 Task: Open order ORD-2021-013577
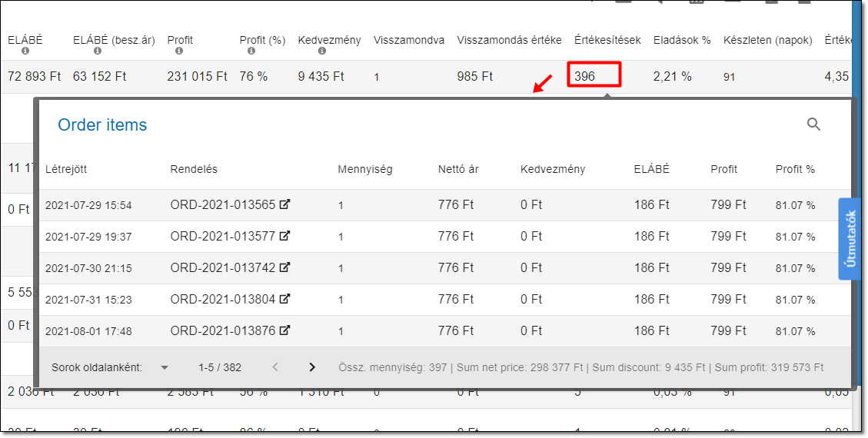coord(222,236)
